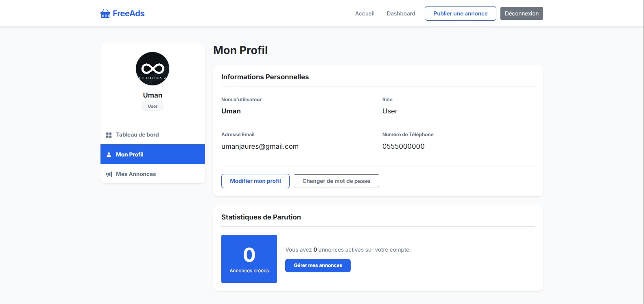Image resolution: width=644 pixels, height=304 pixels.
Task: Click the Statistiques de Parution heading
Action: tap(261, 217)
